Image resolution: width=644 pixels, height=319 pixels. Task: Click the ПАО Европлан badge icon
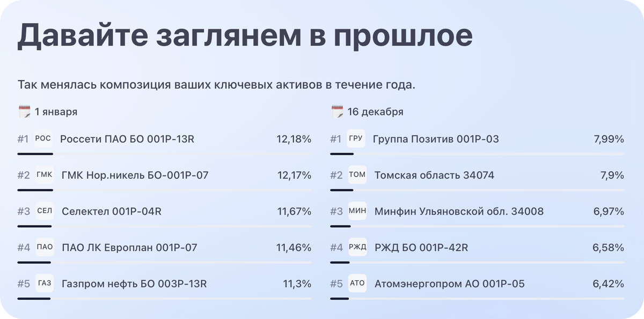(x=45, y=248)
